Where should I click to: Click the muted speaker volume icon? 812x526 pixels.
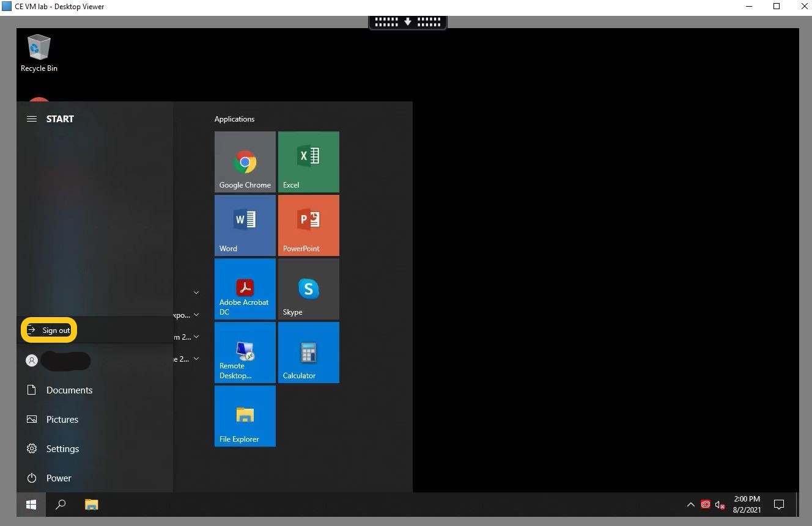(720, 505)
